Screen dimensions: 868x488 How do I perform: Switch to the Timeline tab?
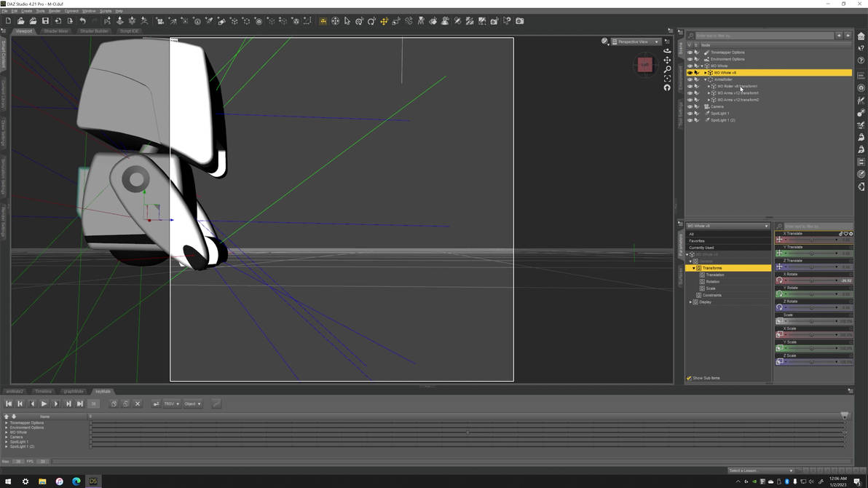pyautogui.click(x=43, y=392)
